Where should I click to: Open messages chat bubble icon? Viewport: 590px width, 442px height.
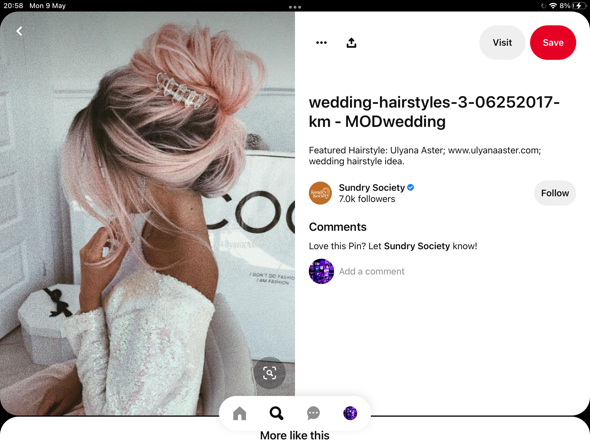313,413
